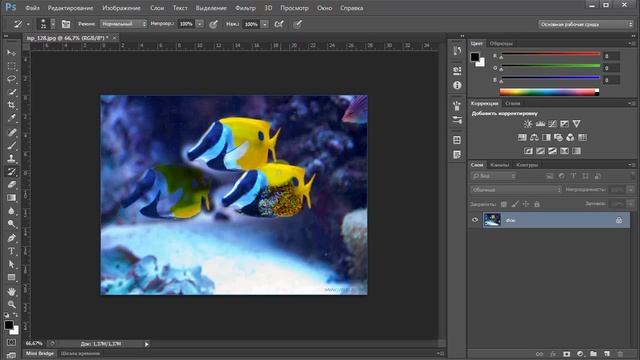Select the Lasso tool

[x=11, y=79]
